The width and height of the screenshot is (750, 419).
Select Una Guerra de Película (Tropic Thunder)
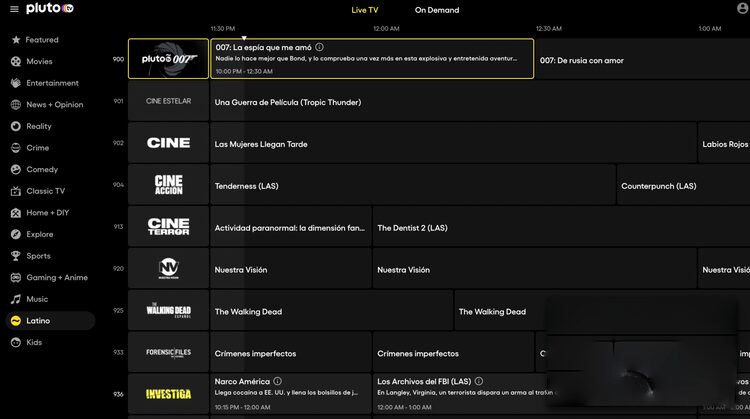point(288,102)
